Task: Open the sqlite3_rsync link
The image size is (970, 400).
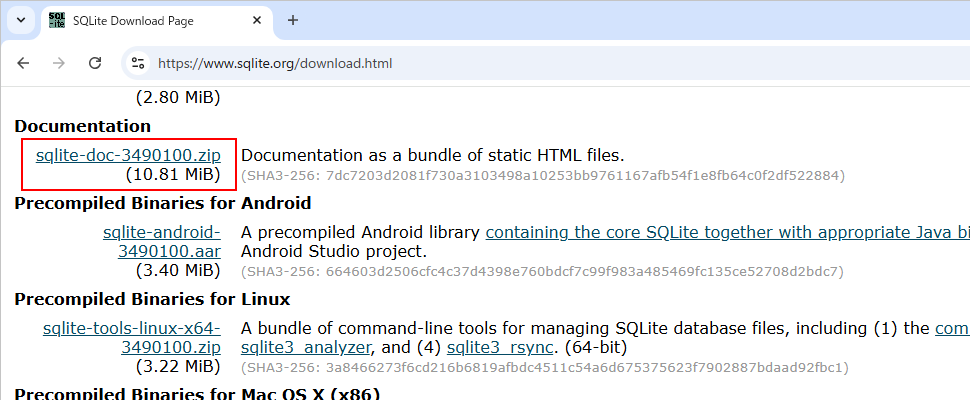Action: [492, 348]
